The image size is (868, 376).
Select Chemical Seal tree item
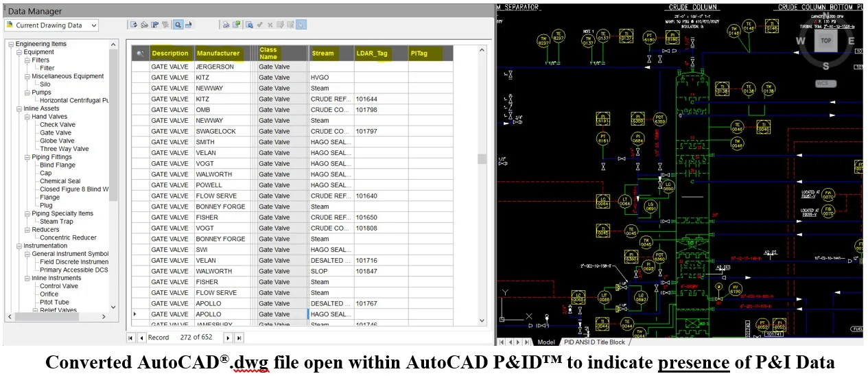[60, 181]
